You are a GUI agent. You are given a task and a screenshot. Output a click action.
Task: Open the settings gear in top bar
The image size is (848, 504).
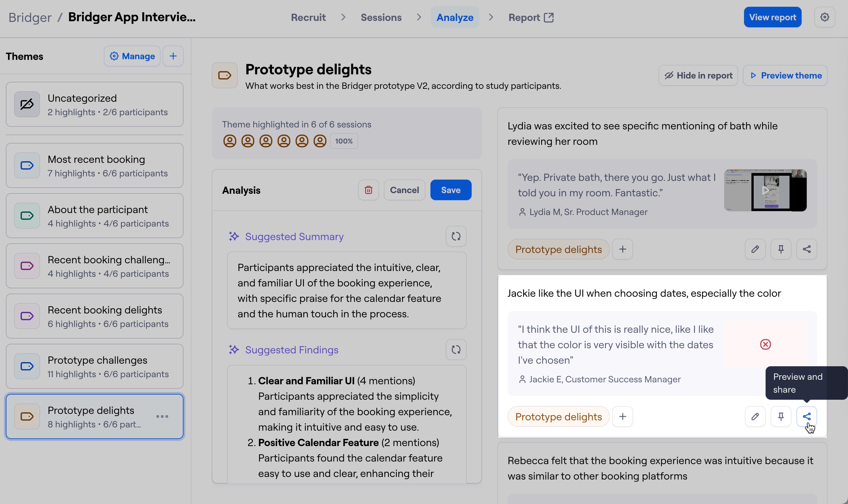[x=824, y=17]
